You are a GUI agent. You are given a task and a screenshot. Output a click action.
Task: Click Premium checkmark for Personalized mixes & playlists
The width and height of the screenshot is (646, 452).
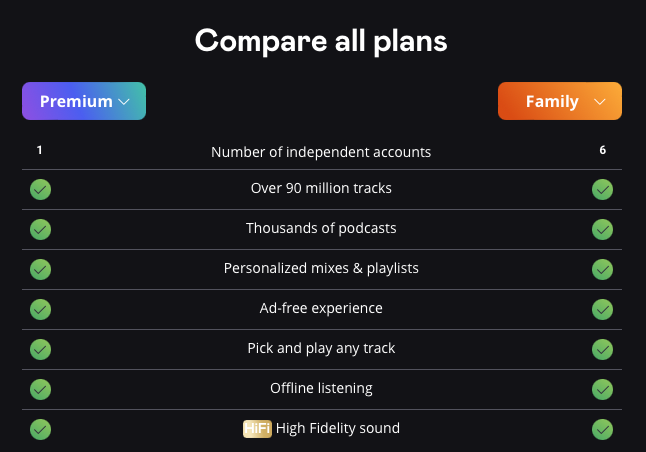[x=41, y=269]
